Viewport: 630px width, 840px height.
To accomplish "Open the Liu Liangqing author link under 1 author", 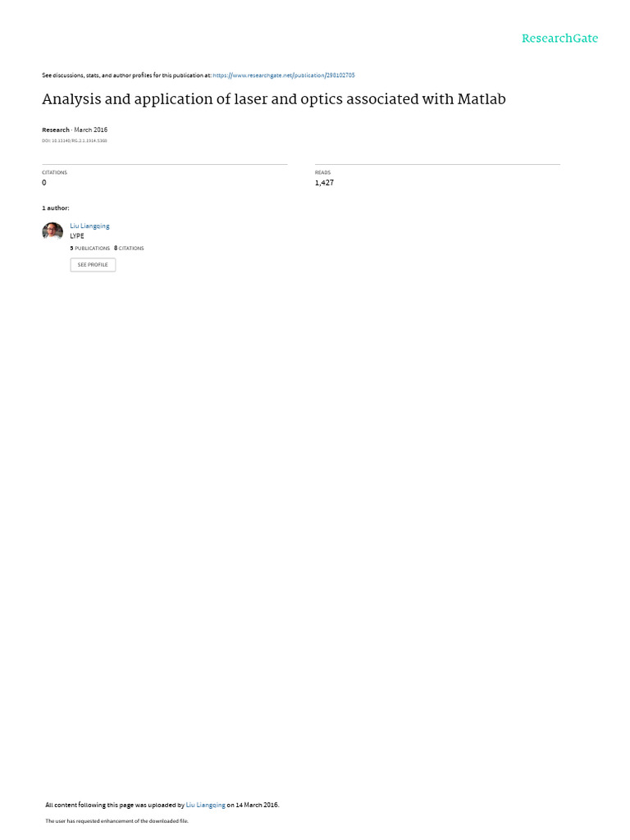I will [x=89, y=226].
